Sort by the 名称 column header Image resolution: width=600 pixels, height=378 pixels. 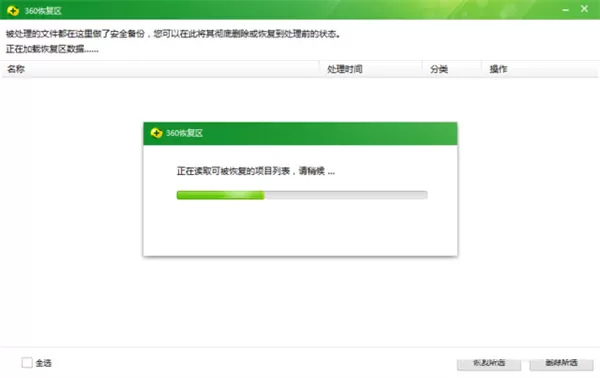[160, 69]
